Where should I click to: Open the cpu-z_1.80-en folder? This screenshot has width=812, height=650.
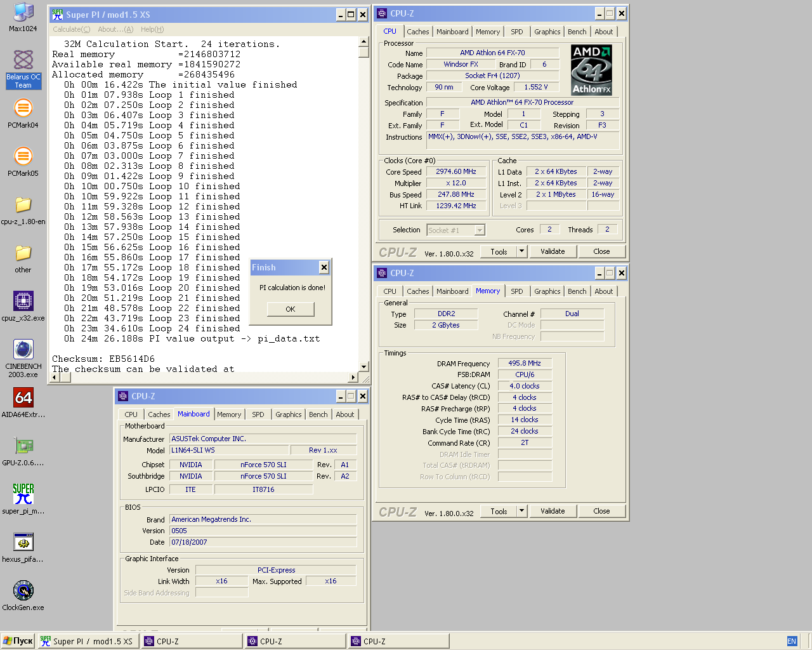coord(23,210)
